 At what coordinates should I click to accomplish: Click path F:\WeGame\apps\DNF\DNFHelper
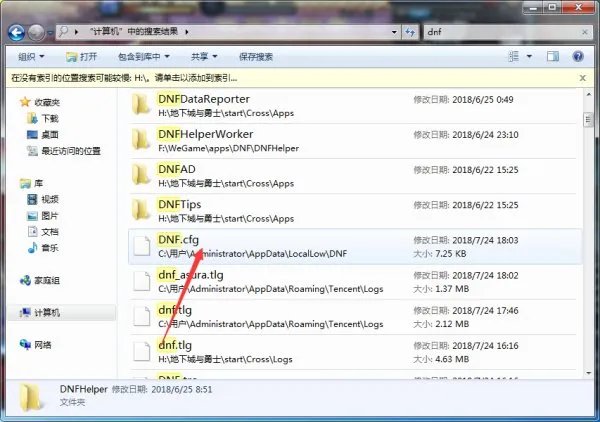228,148
